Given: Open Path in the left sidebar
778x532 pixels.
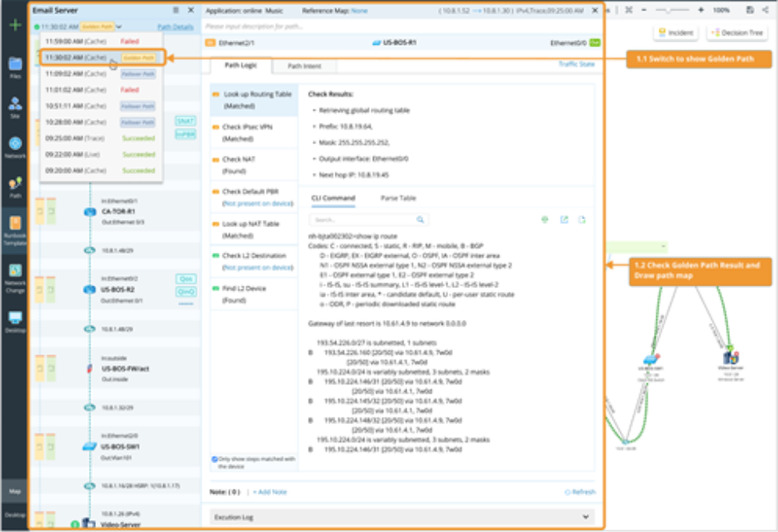Looking at the screenshot, I should (x=15, y=187).
